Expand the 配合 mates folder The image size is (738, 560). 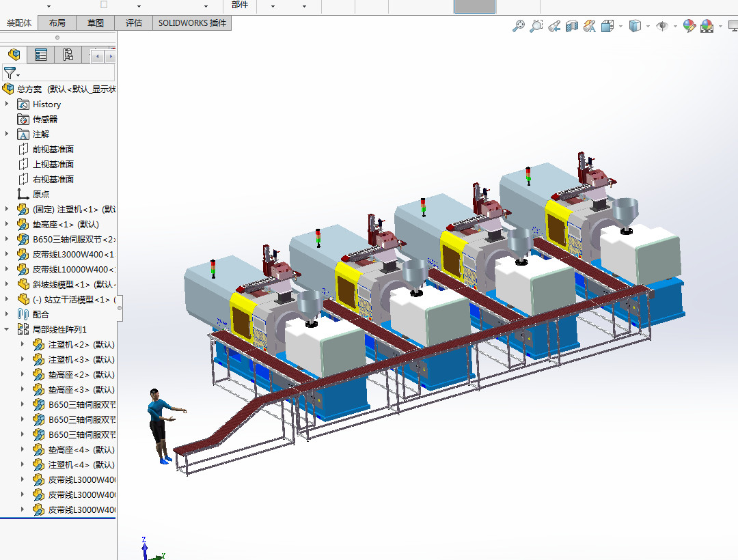pos(7,314)
